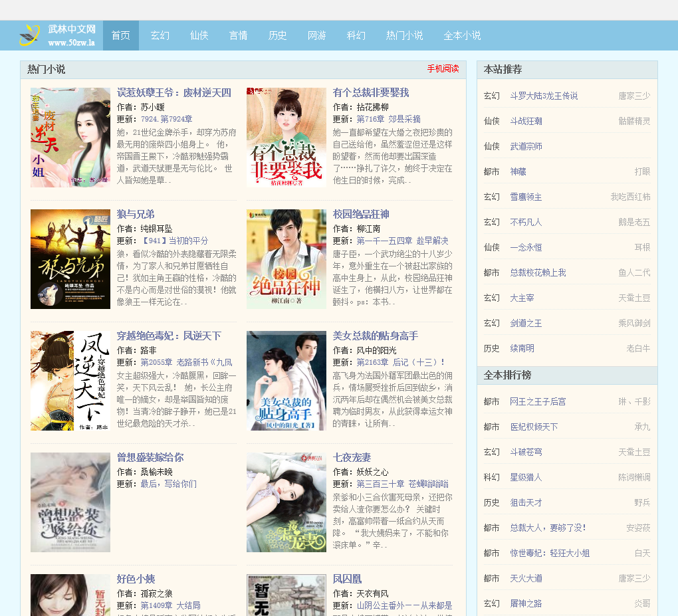Open cover image of 曾想盛装嫁给你
This screenshot has height=616, width=678.
tap(70, 502)
